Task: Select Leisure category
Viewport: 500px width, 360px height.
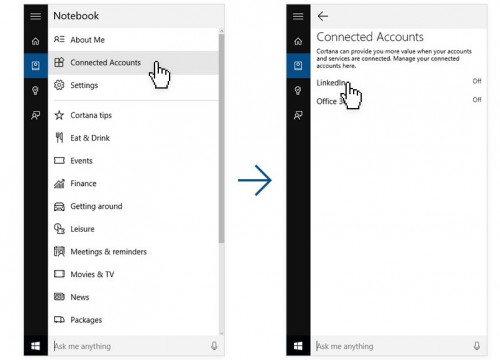Action: click(133, 229)
